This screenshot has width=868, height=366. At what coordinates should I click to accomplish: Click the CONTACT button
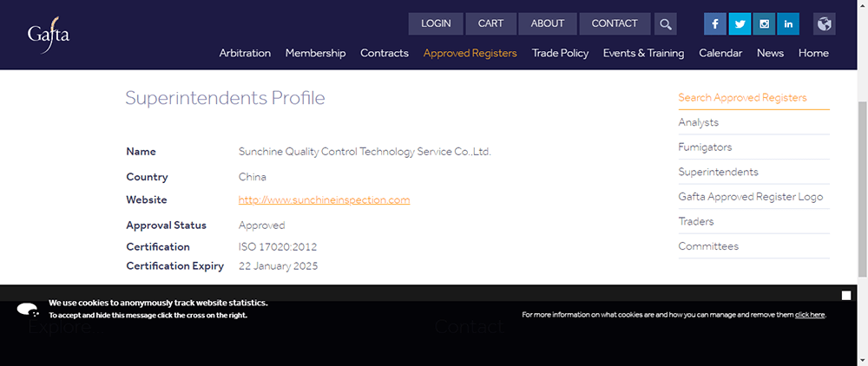615,23
